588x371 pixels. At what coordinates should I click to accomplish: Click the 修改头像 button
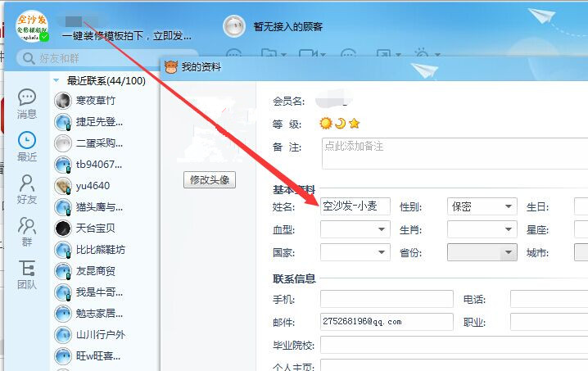tap(210, 179)
